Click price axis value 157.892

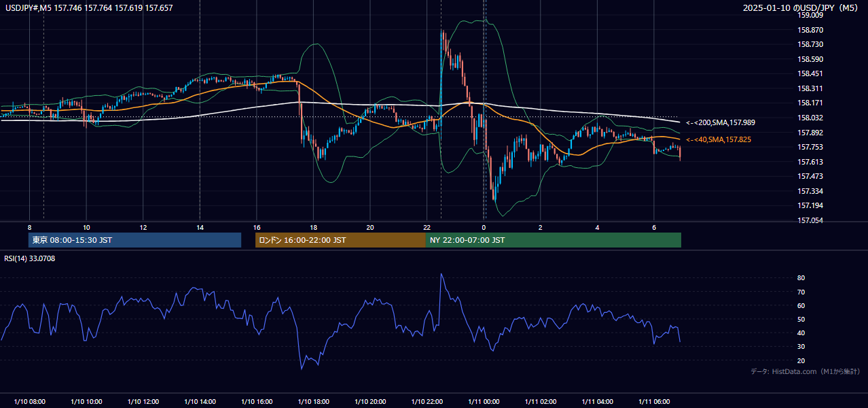pos(810,133)
